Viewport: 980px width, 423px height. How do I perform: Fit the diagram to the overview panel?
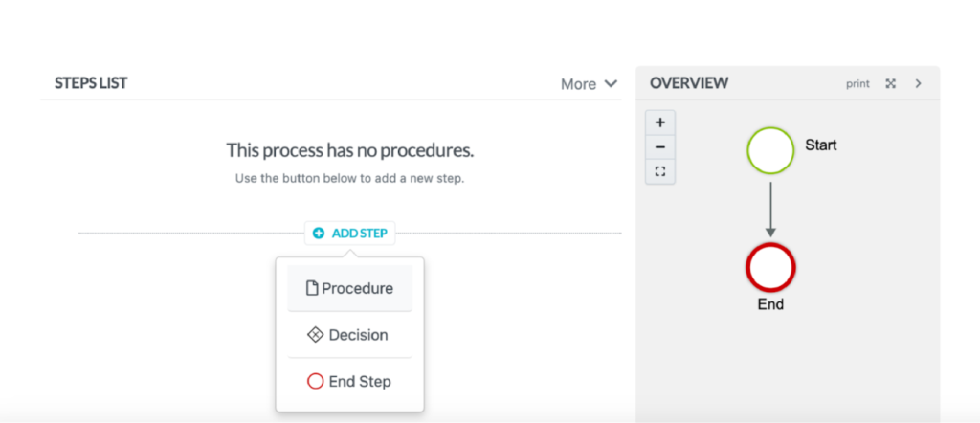pyautogui.click(x=660, y=172)
